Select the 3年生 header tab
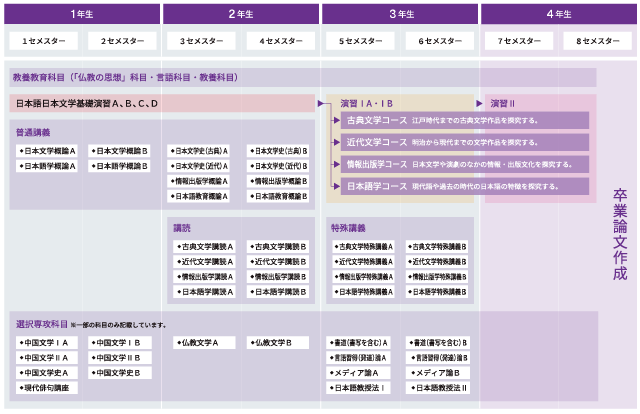The height and width of the screenshot is (414, 640). (399, 14)
